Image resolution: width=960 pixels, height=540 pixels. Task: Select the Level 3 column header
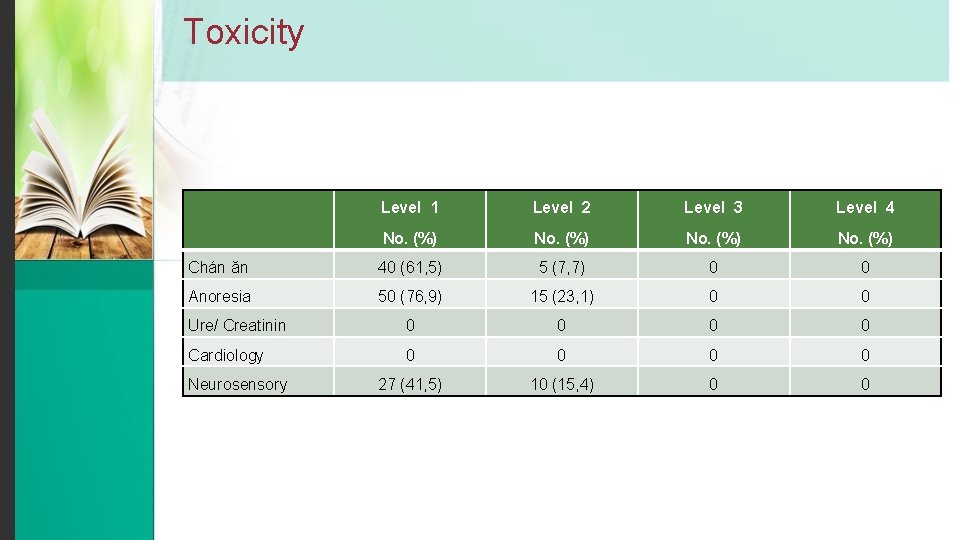[x=713, y=220]
